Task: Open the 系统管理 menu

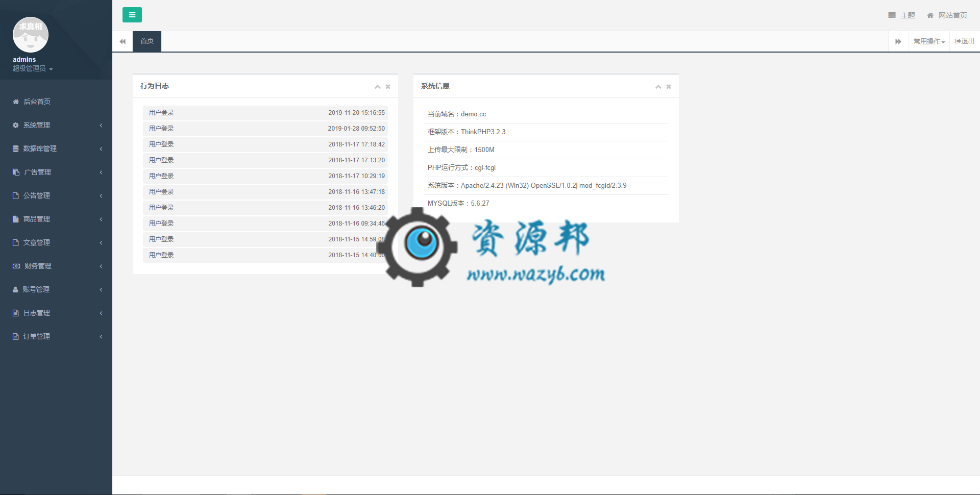Action: click(56, 125)
